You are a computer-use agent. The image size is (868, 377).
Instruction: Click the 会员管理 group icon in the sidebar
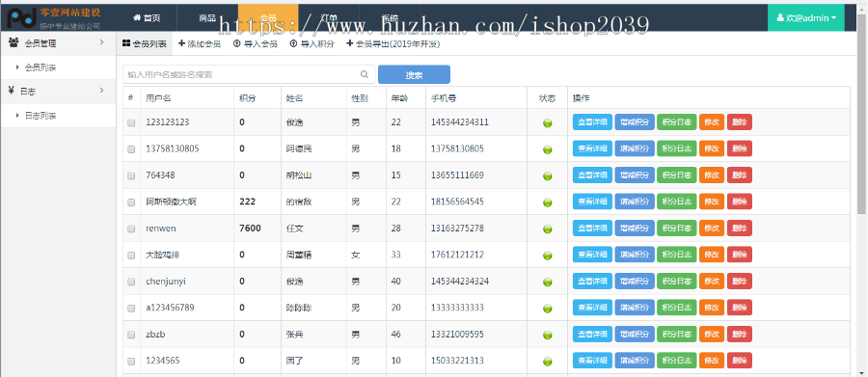click(14, 42)
